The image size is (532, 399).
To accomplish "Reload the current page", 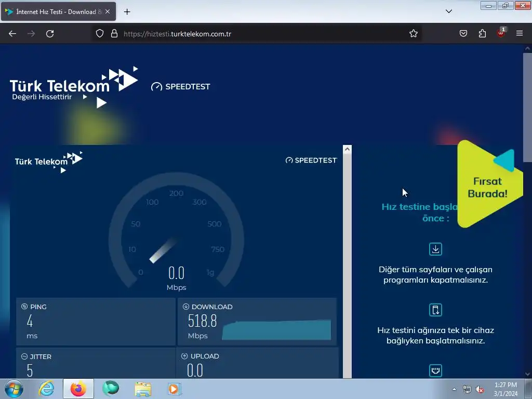I will coord(50,34).
